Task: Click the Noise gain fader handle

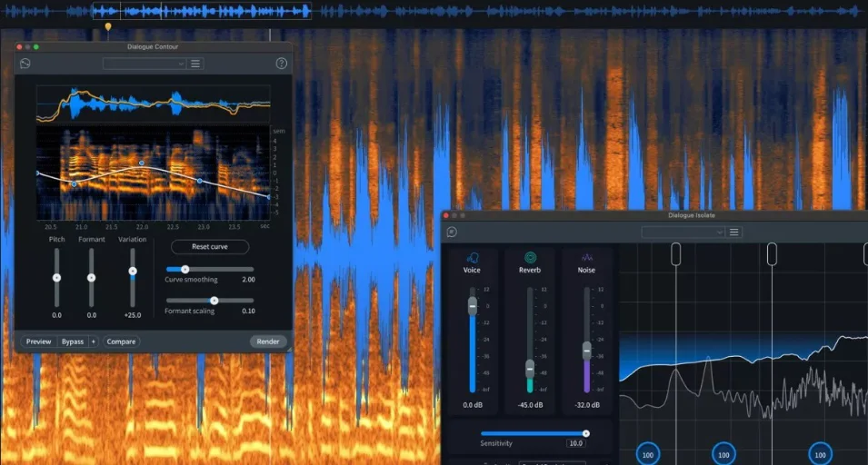Action: point(587,351)
